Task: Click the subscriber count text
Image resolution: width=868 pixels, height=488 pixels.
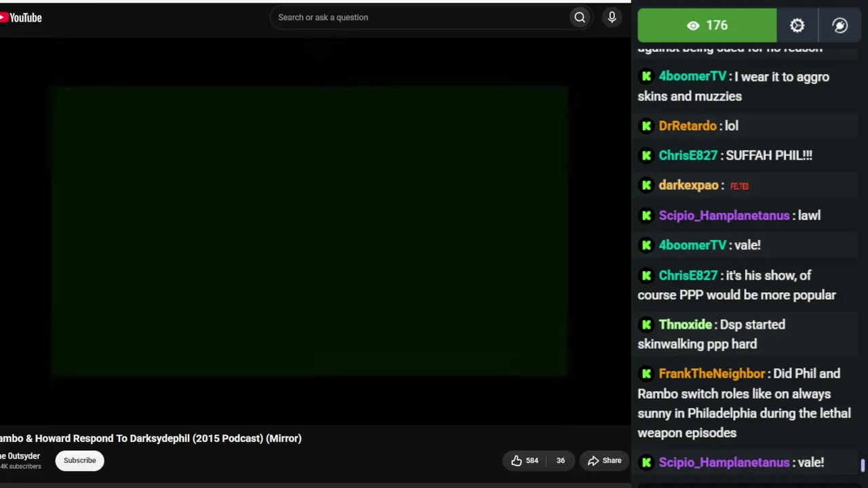Action: [20, 466]
